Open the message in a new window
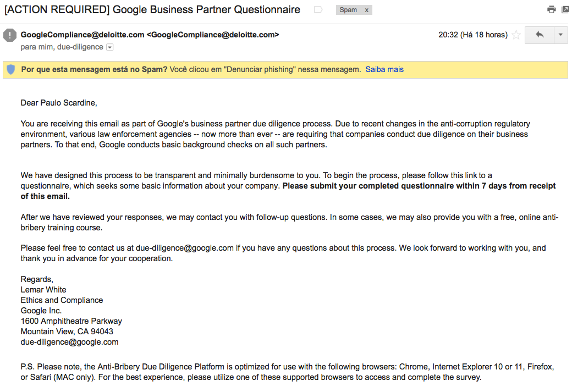Screen dimensions: 572x392 pos(565,9)
